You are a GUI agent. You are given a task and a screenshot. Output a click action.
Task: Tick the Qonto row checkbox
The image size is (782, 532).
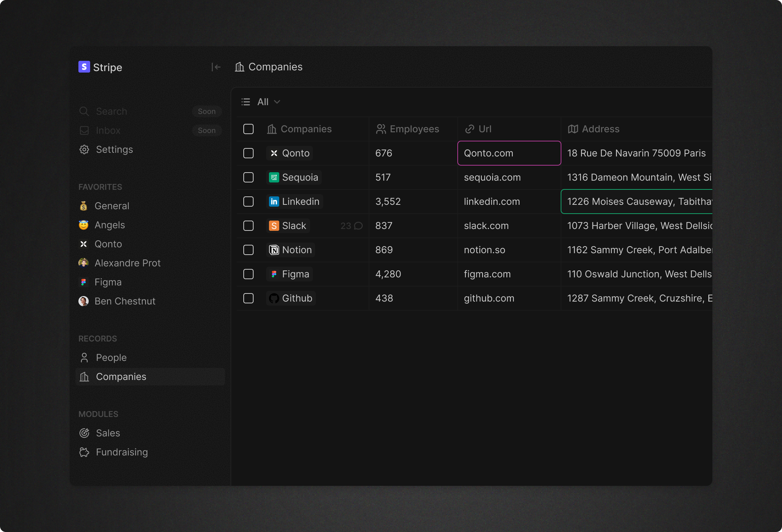(248, 153)
